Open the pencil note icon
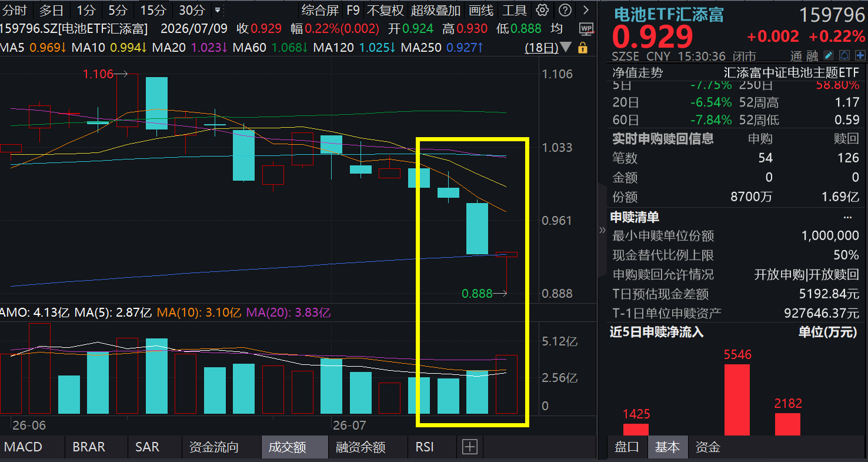868x462 pixels. (x=829, y=56)
